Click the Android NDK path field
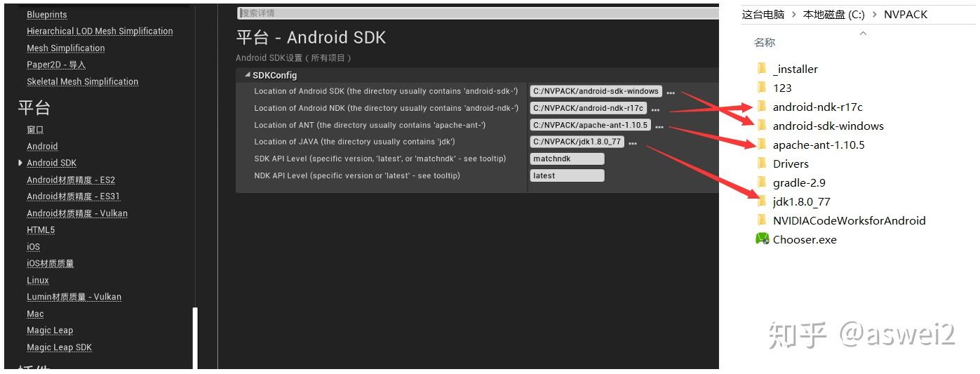This screenshot has height=374, width=980. [x=589, y=108]
